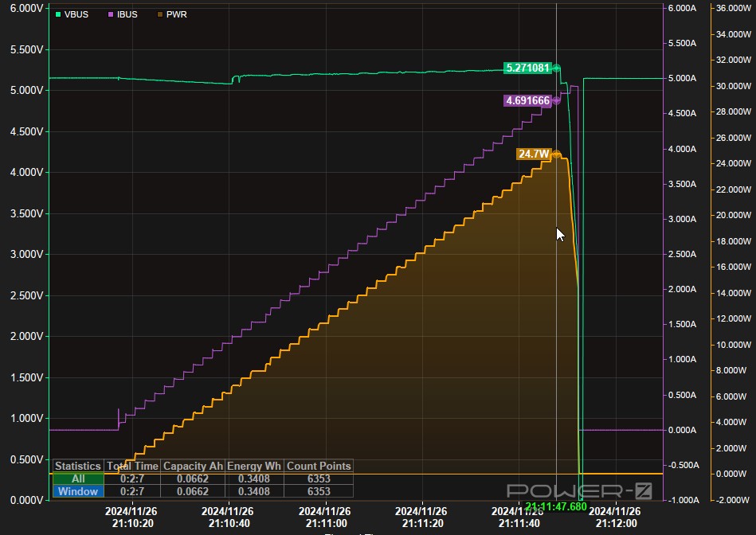Click the 5.500V voltage axis label

[x=26, y=49]
